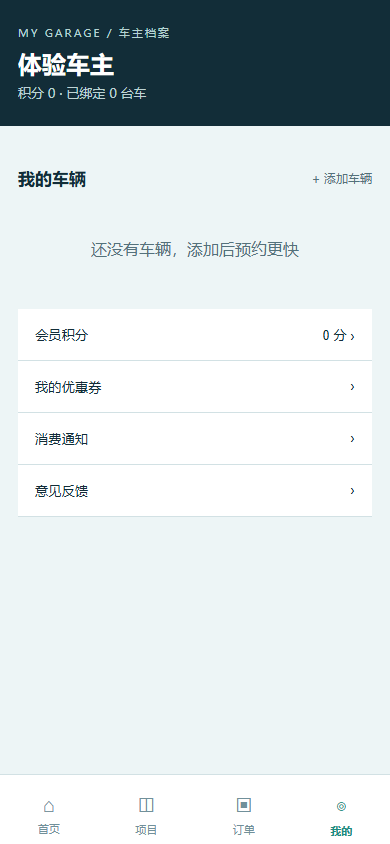Click the 积分 0 · 已绑定 0 台车 summary

point(82,94)
